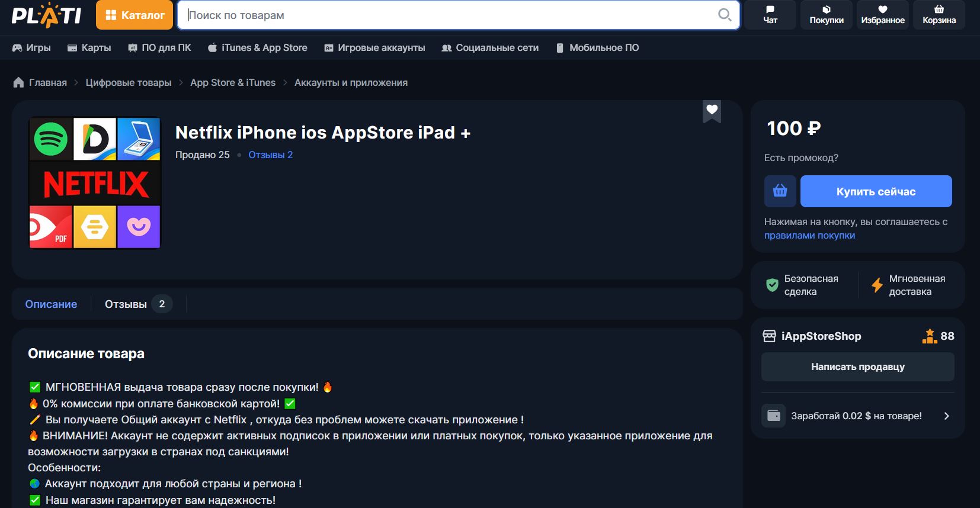Toggle the heart favorite bookmark
This screenshot has width=980, height=508.
tap(712, 111)
